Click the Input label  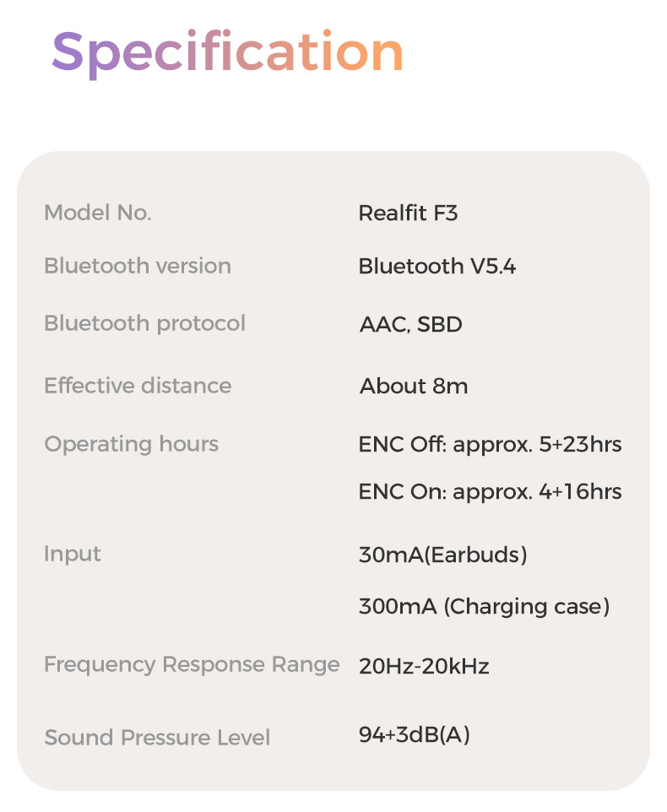pos(73,554)
